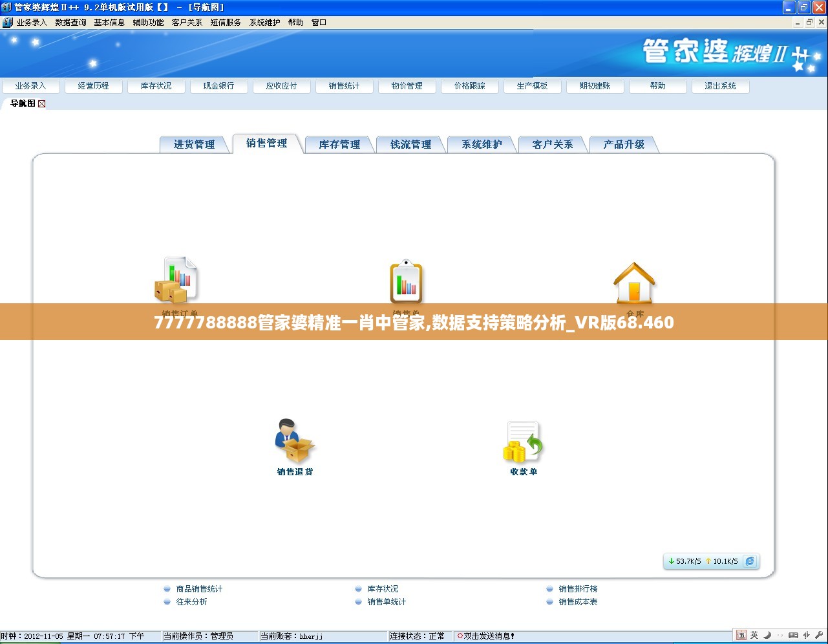Toggle the 英 English input mode icon
Viewport: 828px width, 644px height.
[754, 635]
